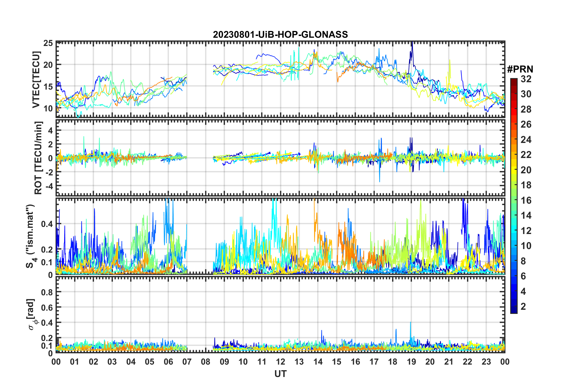Viewport: 561px width, 392px height.
Task: Click UT axis tick label 17
Action: pos(374,362)
